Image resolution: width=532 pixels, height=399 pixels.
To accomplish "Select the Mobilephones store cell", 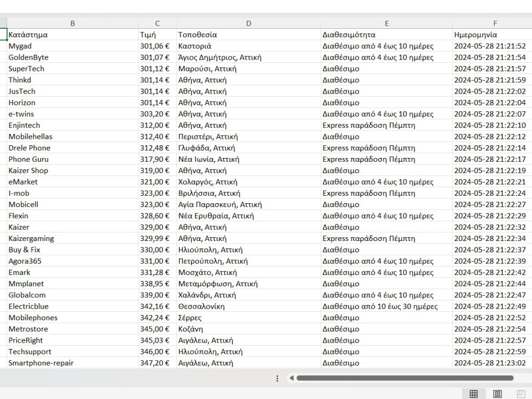I will tap(72, 318).
